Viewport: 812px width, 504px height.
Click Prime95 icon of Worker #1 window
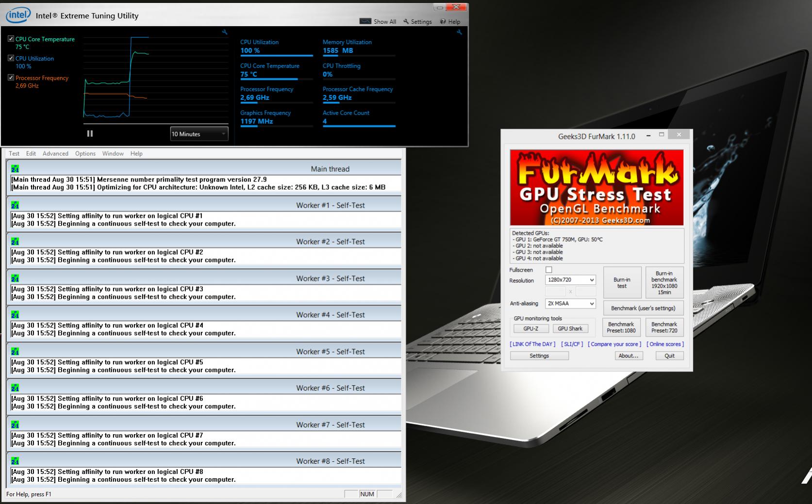click(15, 205)
